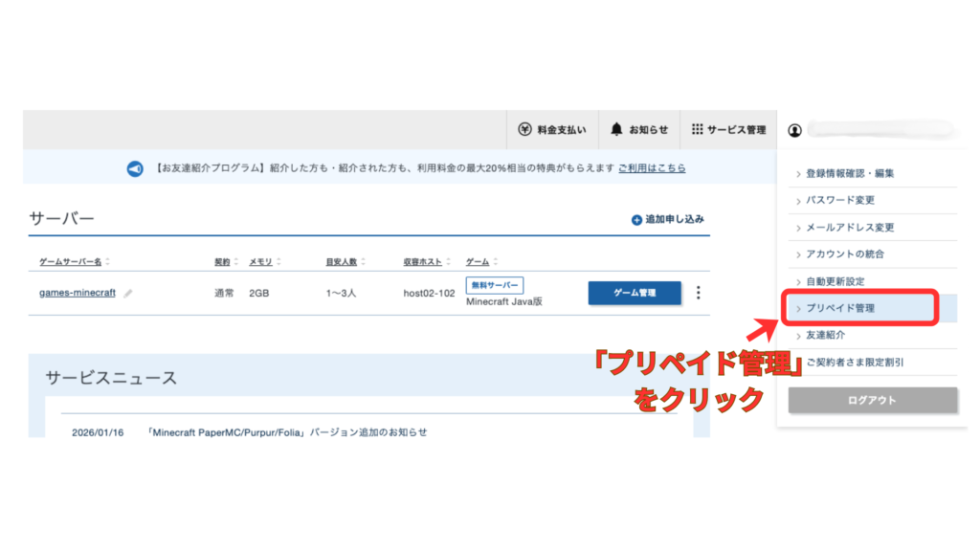980x551 pixels.
Task: Click the megaphone announcement icon
Action: pyautogui.click(x=135, y=168)
